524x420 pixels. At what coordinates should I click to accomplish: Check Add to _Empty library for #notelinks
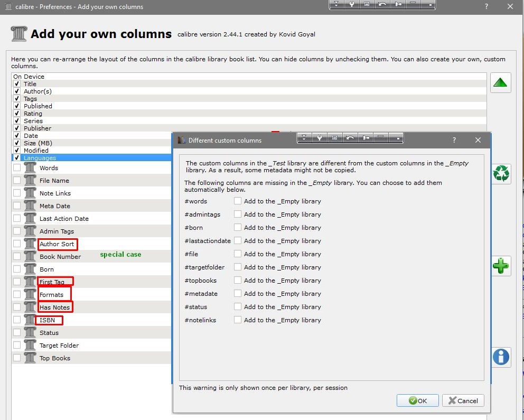pos(238,320)
